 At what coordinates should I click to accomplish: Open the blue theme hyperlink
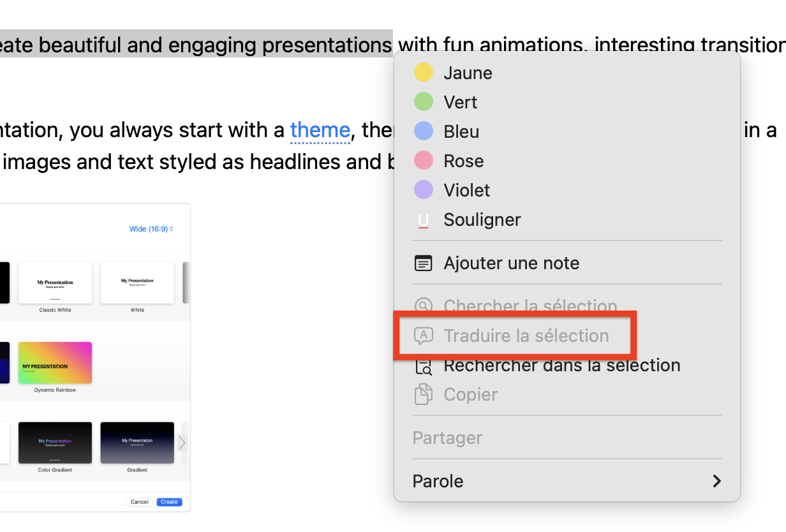(x=320, y=130)
